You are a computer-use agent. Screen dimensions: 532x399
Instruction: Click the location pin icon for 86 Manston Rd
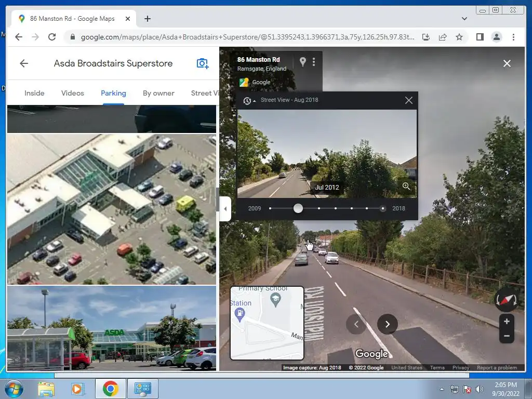pyautogui.click(x=303, y=62)
